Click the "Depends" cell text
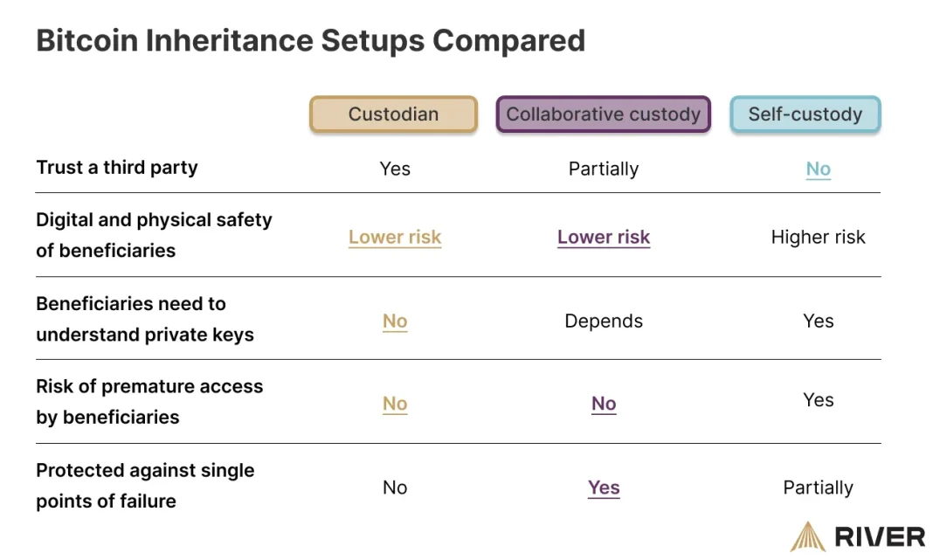Image resolution: width=933 pixels, height=560 pixels. click(604, 321)
